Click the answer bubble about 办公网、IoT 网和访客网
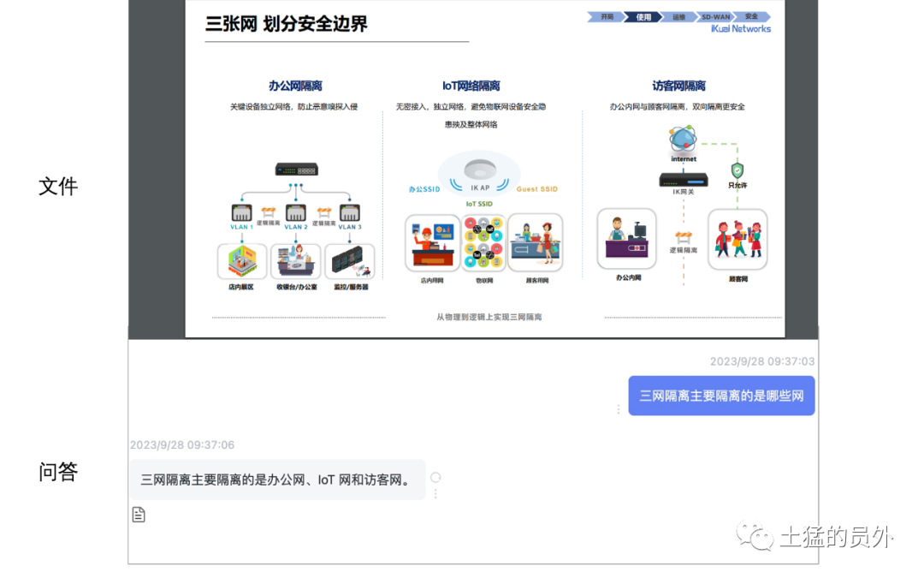 coord(277,480)
